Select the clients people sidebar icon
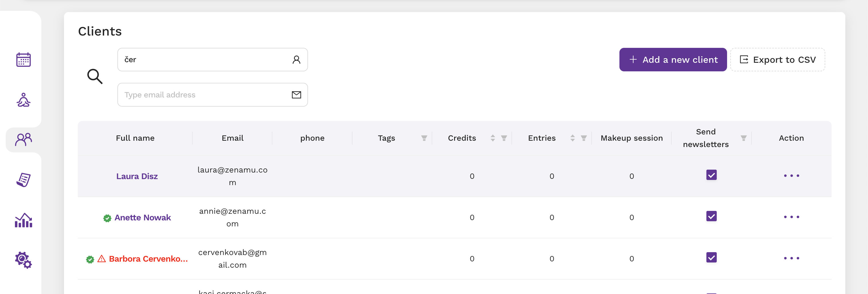Screen dimensions: 868x294 24,140
